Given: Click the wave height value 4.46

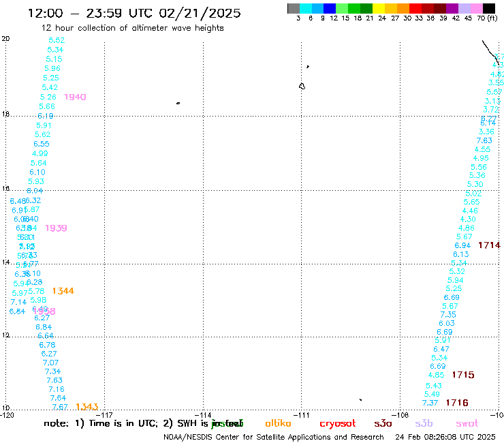Looking at the screenshot, I should coord(470,211).
